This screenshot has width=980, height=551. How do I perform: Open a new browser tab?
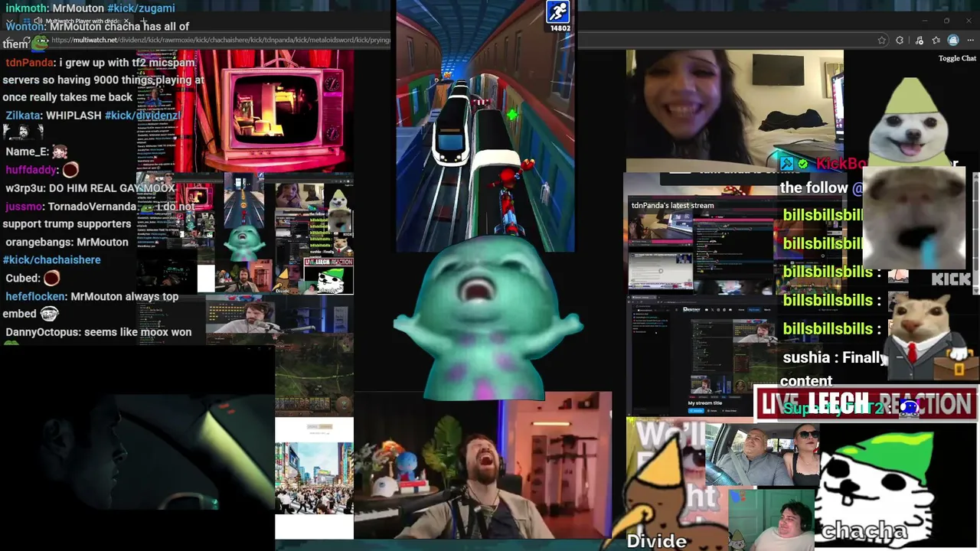pos(143,21)
